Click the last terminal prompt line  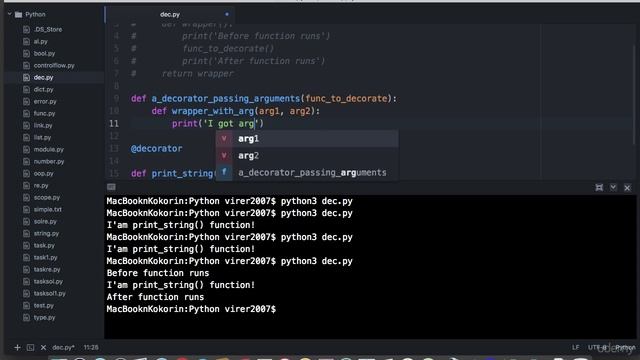click(191, 309)
